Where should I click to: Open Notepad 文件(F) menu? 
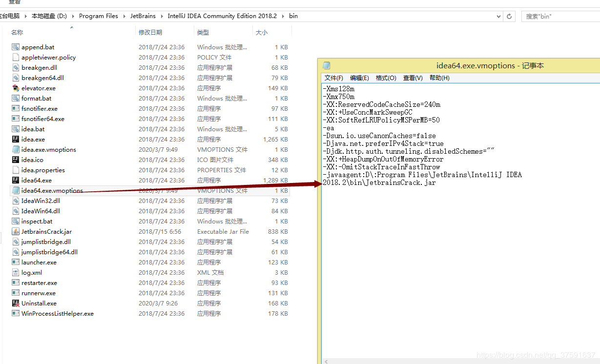(334, 78)
